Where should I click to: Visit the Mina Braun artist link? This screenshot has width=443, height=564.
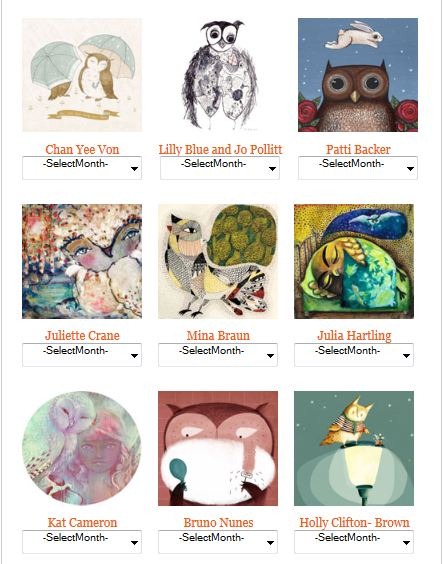pos(218,336)
